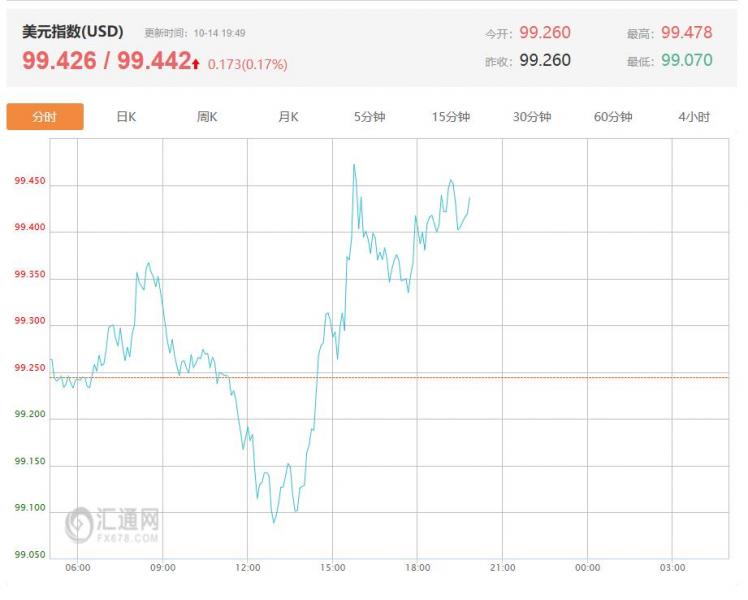Click the 最高 value 99.478
Viewport: 748px width, 600px height.
(686, 33)
